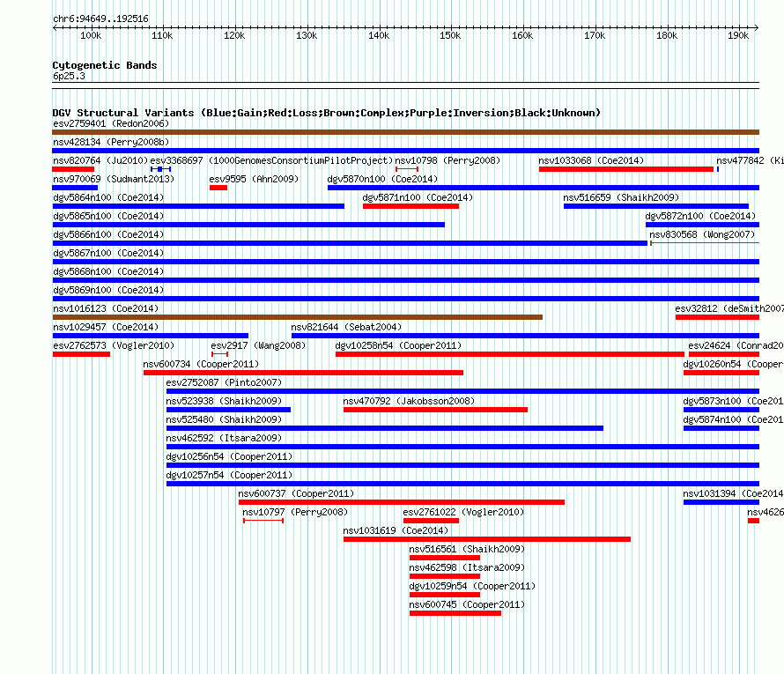Click esv2761022 (Vogler2010) label
The image size is (784, 674).
463,512
